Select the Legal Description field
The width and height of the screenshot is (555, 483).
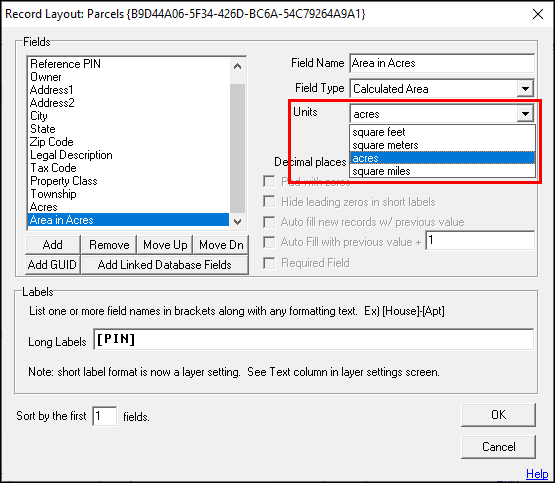pyautogui.click(x=129, y=155)
